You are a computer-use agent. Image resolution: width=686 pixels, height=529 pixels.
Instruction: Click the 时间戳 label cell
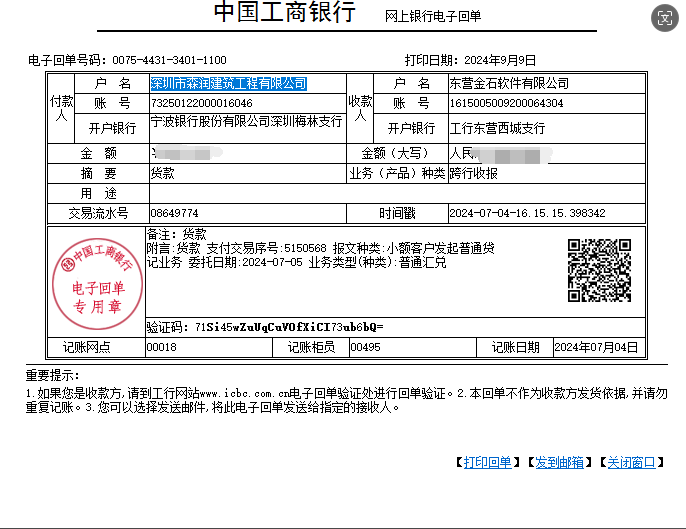pos(397,213)
